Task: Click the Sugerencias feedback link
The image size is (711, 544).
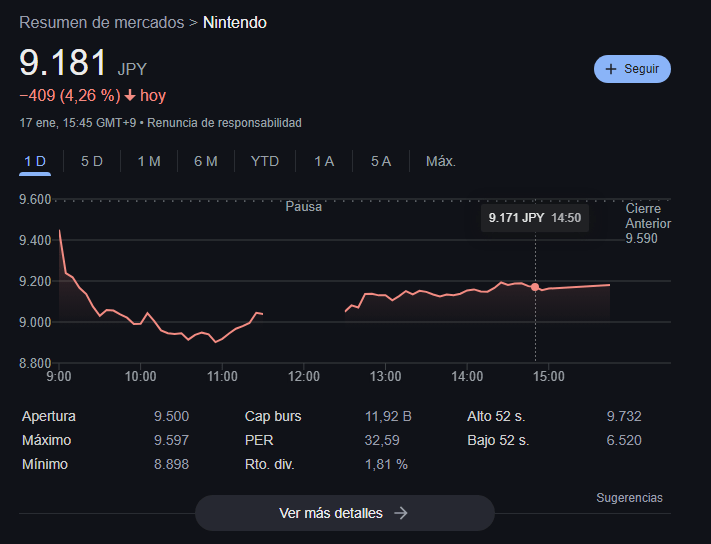Action: 629,498
